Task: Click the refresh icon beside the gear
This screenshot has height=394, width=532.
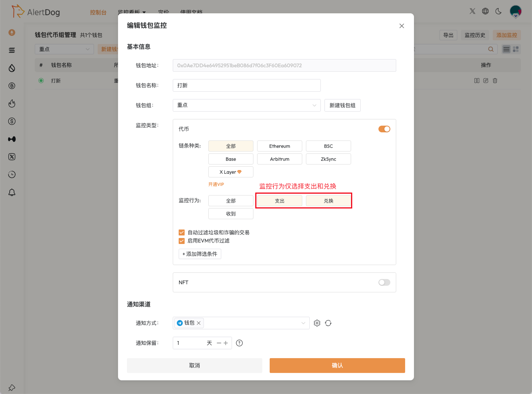Action: (x=328, y=323)
